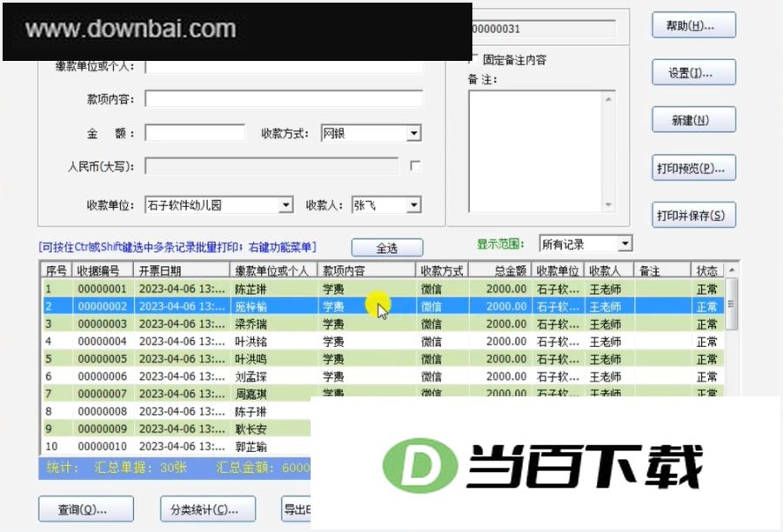Screen dimensions: 783x532
Task: Click the 人民币(大写) field
Action: 271,166
